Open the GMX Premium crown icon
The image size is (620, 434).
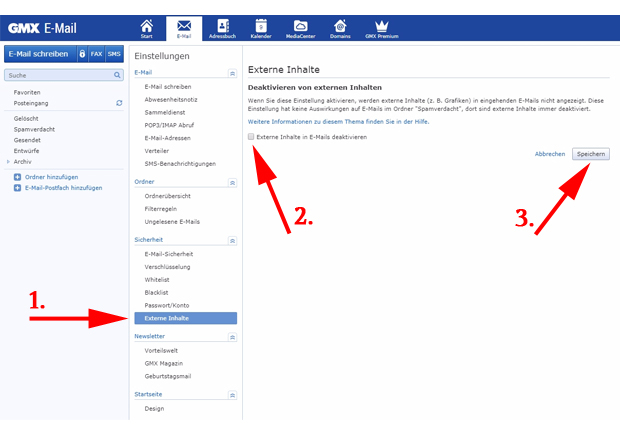coord(381,27)
